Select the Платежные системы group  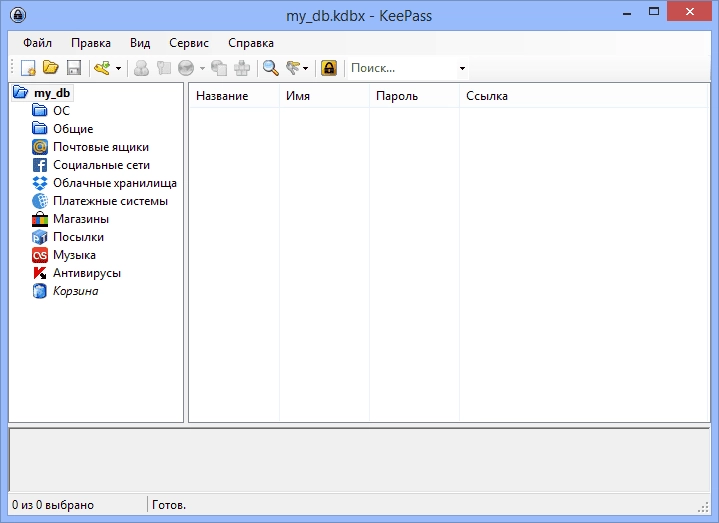[x=111, y=201]
